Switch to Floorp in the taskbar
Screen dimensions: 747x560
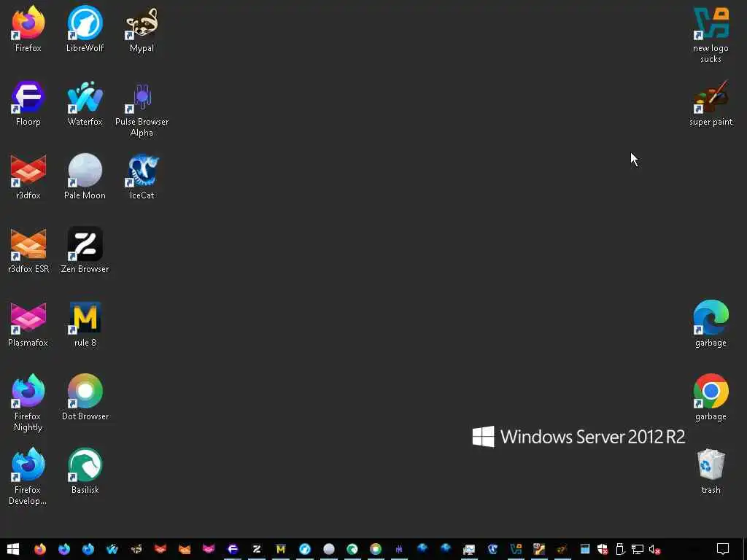[233, 549]
